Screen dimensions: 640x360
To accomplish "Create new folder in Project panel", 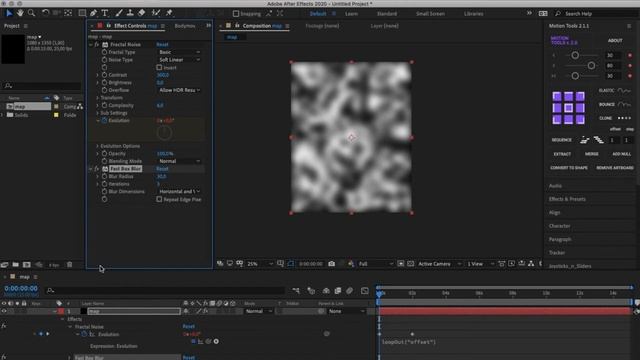I will click(16, 265).
